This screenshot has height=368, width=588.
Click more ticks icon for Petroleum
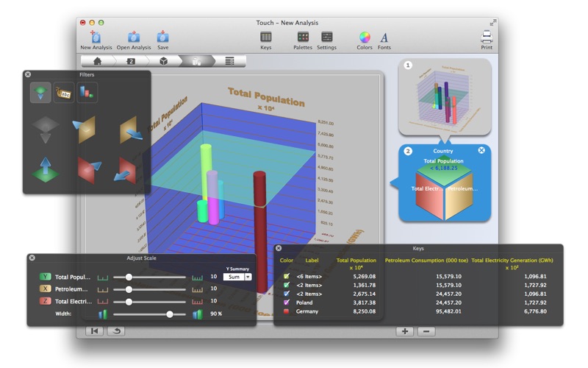(x=197, y=290)
